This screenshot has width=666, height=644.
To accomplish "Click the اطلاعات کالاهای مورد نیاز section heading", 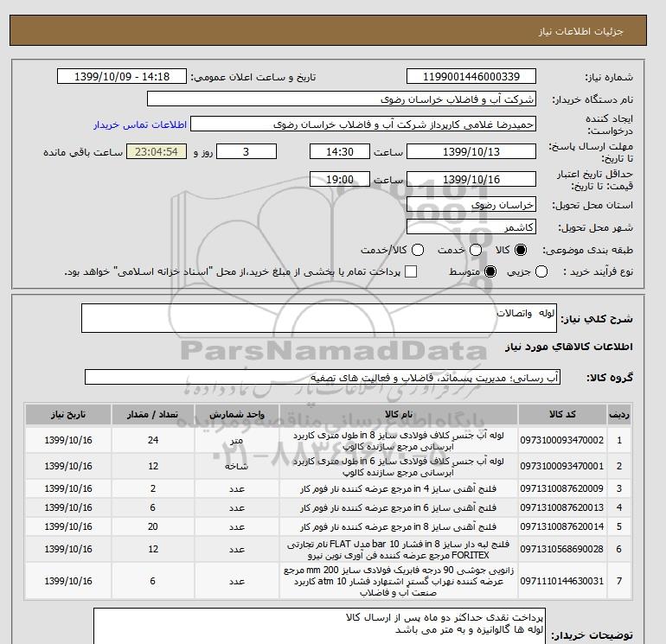I will click(x=569, y=347).
